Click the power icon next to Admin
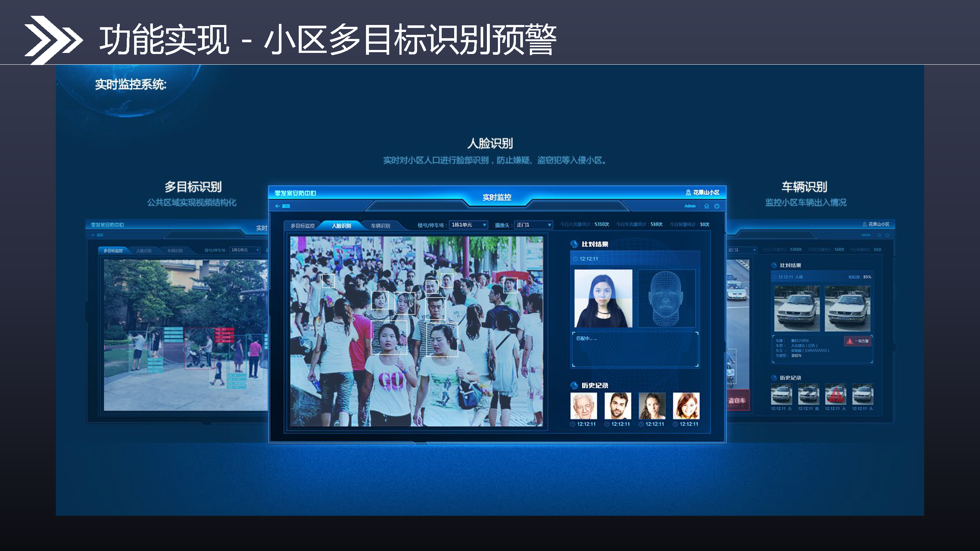The image size is (980, 551). coord(717,206)
